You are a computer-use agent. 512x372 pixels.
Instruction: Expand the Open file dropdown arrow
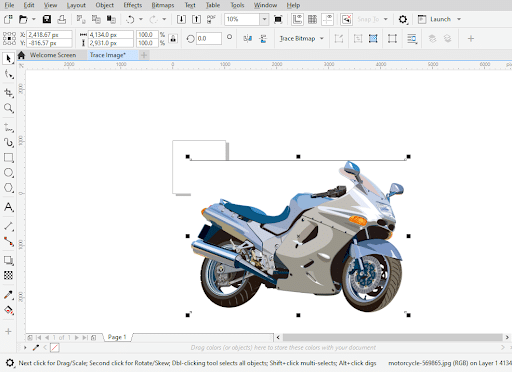click(x=34, y=19)
